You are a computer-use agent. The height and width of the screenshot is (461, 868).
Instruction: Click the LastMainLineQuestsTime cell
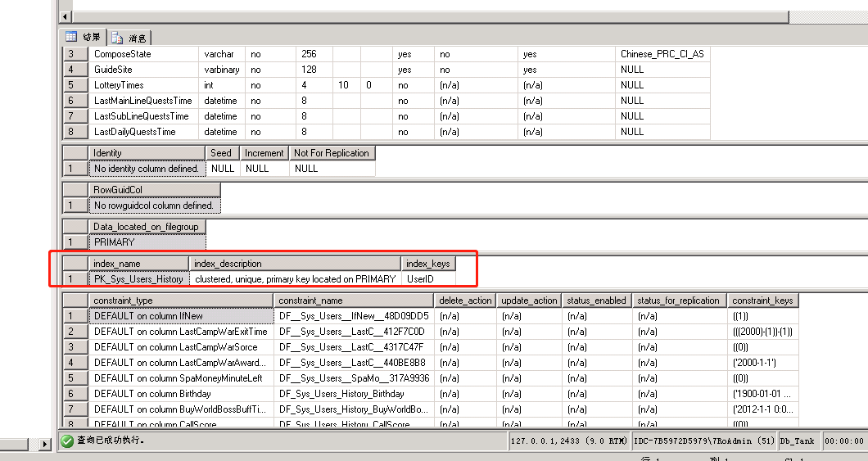click(143, 101)
